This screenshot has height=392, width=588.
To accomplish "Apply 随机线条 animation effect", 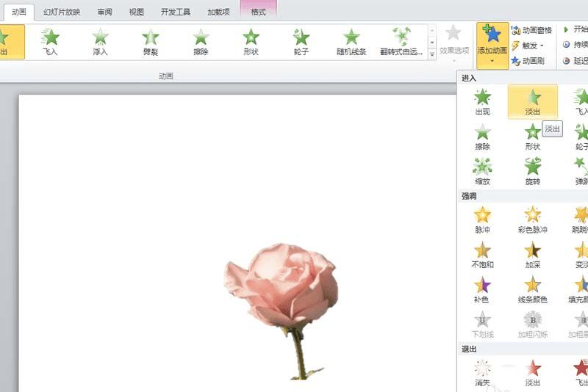I will [x=351, y=42].
